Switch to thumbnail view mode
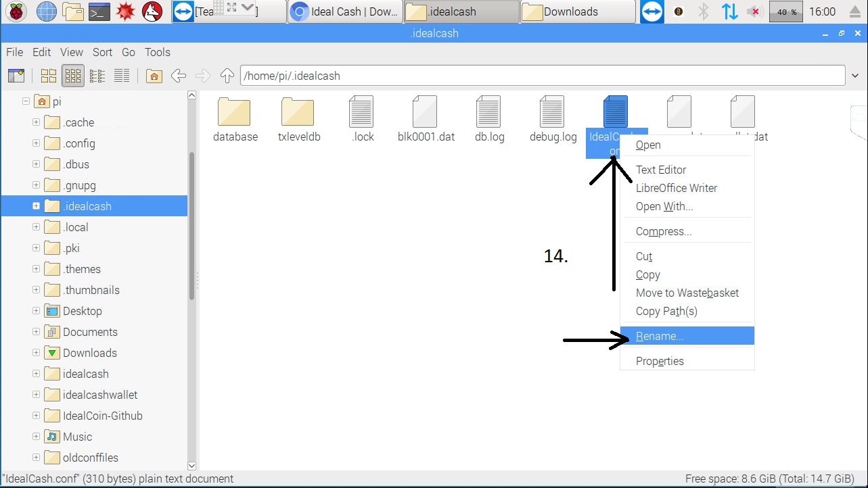The image size is (868, 488). tap(73, 76)
